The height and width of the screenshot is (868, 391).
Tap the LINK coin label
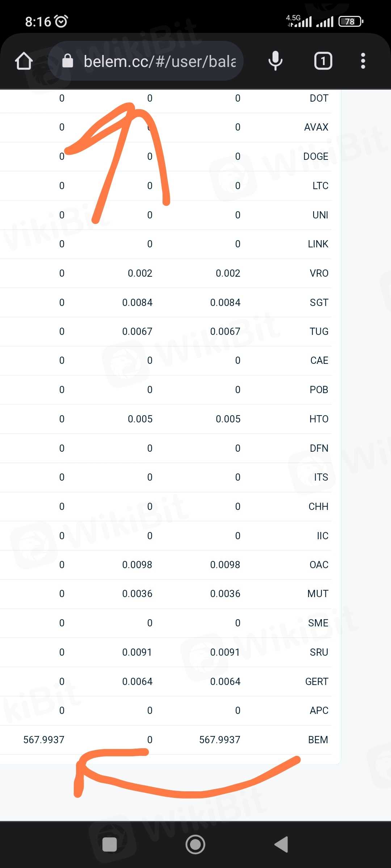click(x=318, y=244)
